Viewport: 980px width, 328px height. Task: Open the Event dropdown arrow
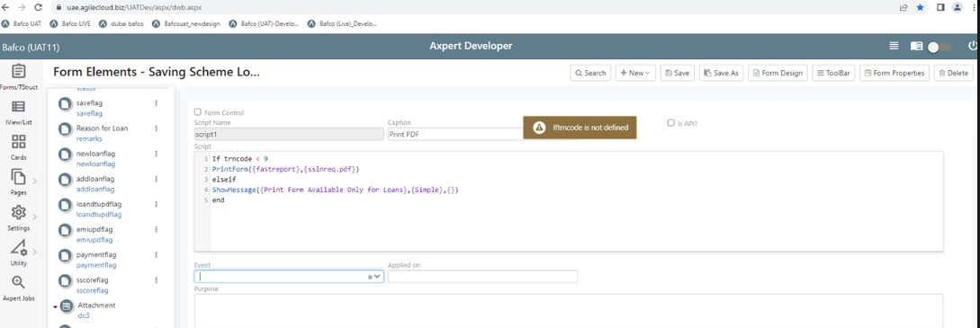coord(377,276)
